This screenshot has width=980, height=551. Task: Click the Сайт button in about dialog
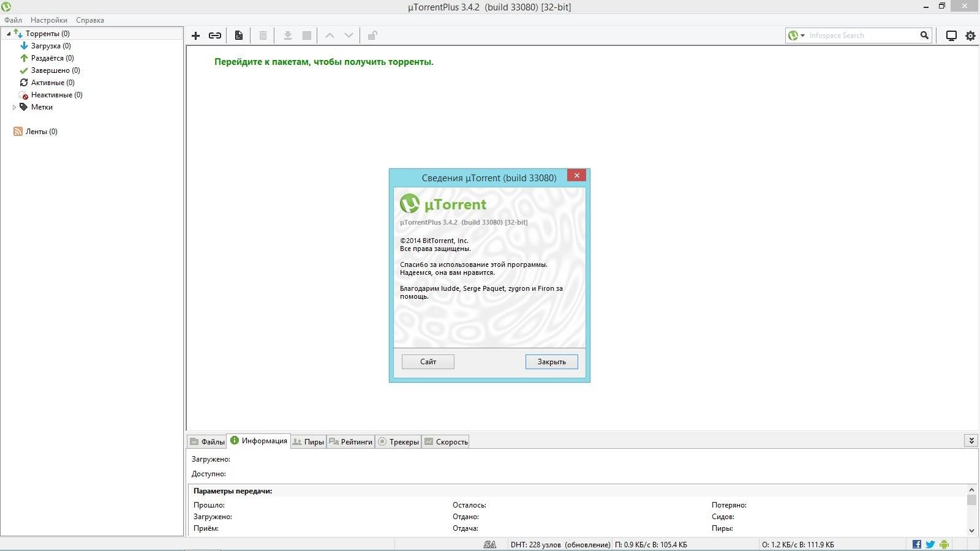click(428, 361)
